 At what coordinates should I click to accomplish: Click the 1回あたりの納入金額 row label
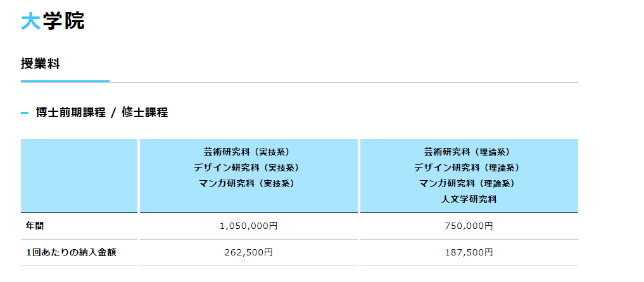[x=71, y=252]
